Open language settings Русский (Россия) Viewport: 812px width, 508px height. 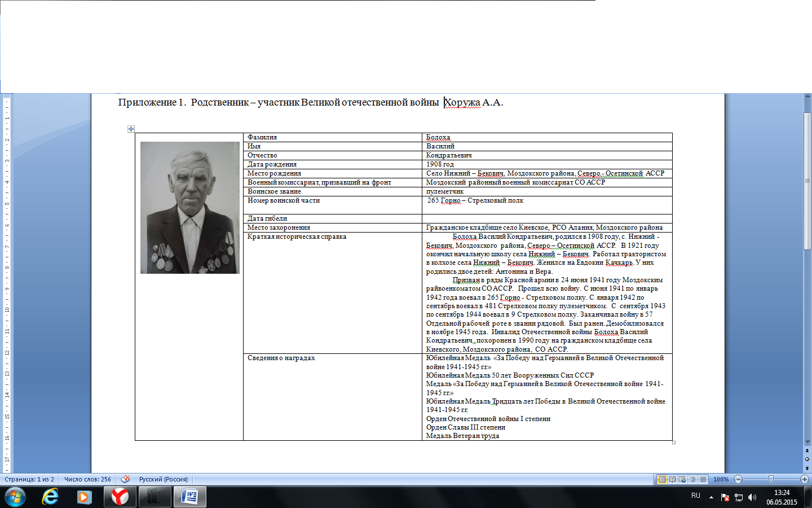[x=164, y=479]
